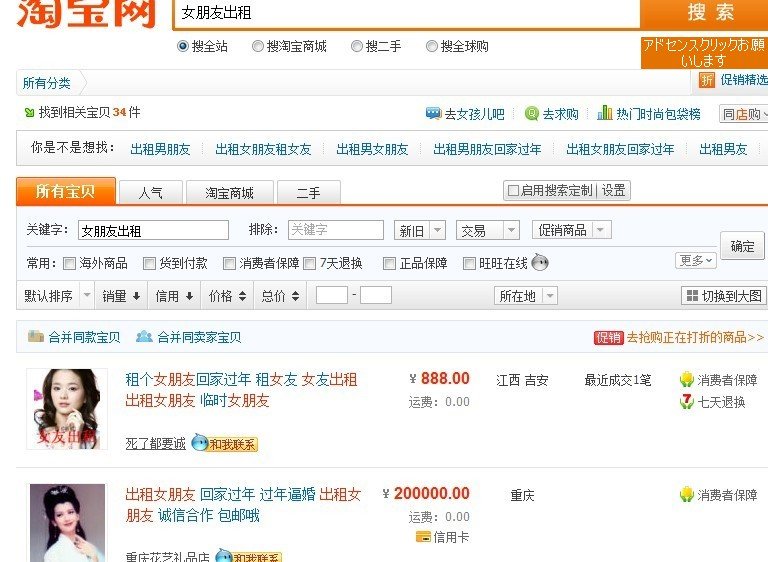The image size is (768, 562).
Task: Switch to the 所有宝贝 tab
Action: [66, 191]
